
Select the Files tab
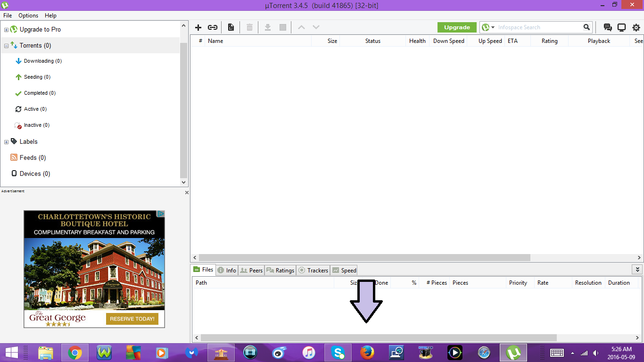(203, 270)
